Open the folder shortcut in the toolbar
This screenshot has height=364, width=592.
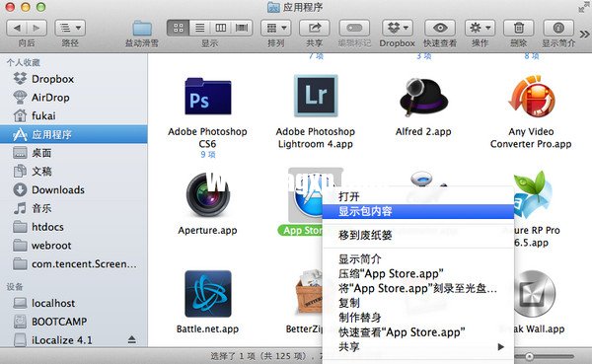pyautogui.click(x=142, y=29)
